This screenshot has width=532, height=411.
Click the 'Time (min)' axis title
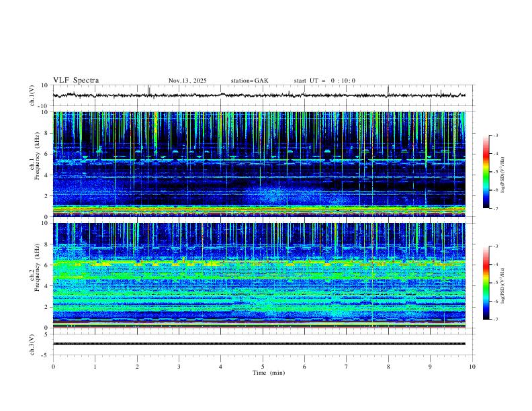(x=269, y=373)
